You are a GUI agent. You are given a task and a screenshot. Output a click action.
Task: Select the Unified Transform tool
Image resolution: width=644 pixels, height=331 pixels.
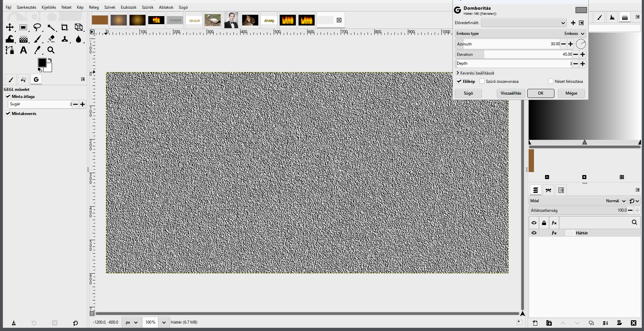tap(78, 27)
